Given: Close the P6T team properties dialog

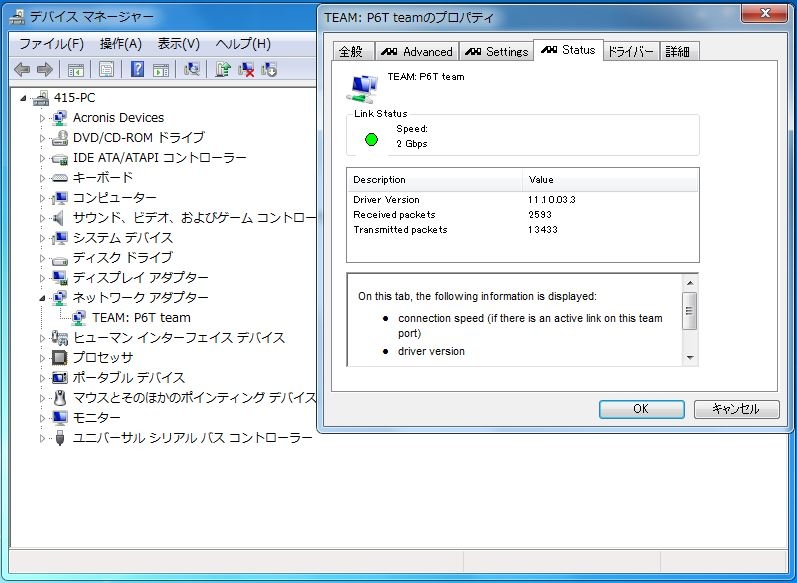Looking at the screenshot, I should (x=764, y=13).
